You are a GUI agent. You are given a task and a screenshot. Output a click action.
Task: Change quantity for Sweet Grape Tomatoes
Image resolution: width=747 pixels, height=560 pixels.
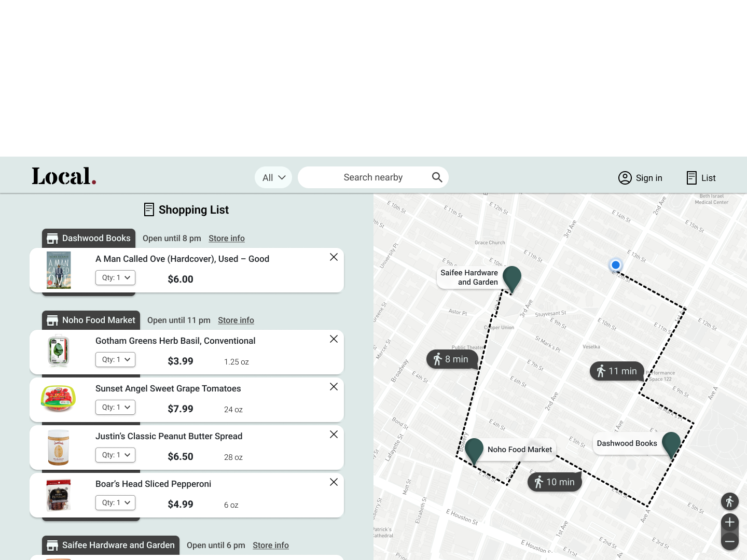[x=116, y=407]
